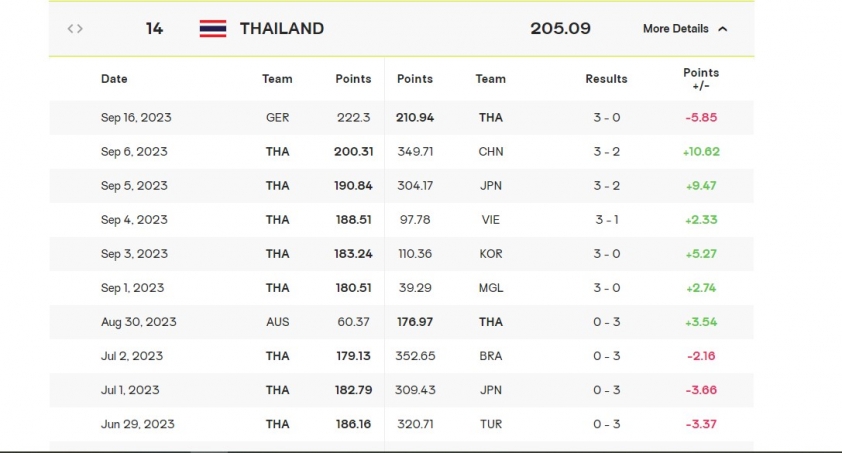
Task: Click the Date column header
Action: pos(114,79)
